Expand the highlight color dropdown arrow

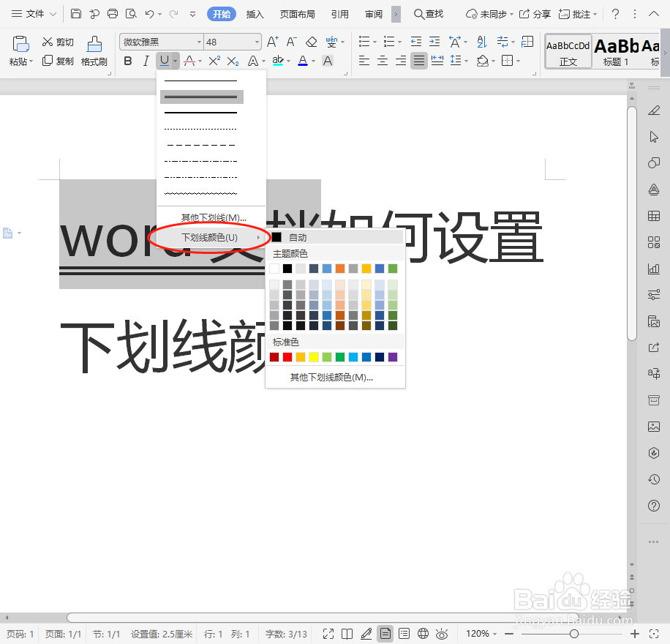coord(289,61)
